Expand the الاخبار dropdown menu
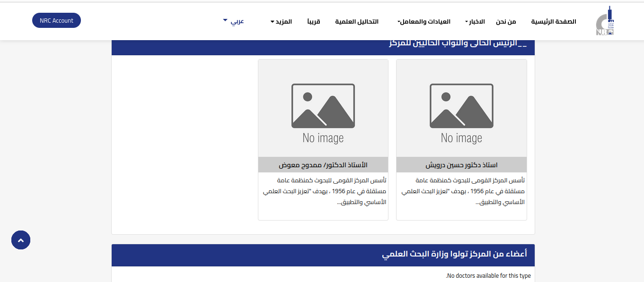The image size is (644, 282). point(476,22)
